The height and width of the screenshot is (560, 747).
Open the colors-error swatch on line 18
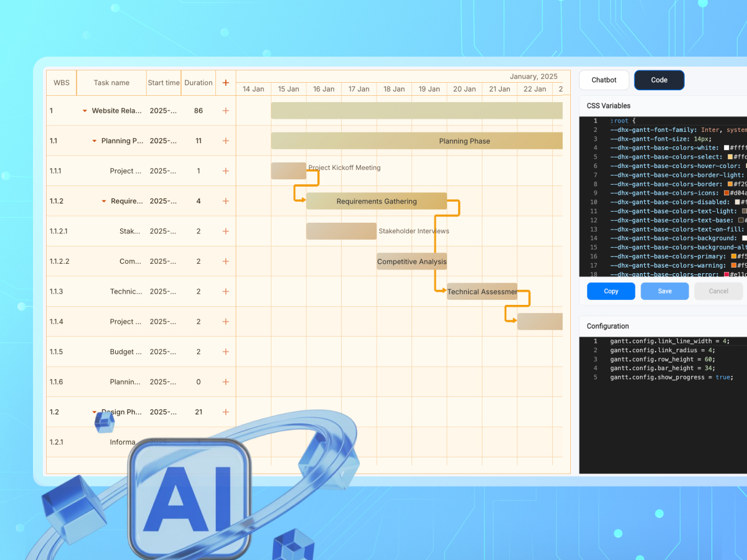point(726,274)
